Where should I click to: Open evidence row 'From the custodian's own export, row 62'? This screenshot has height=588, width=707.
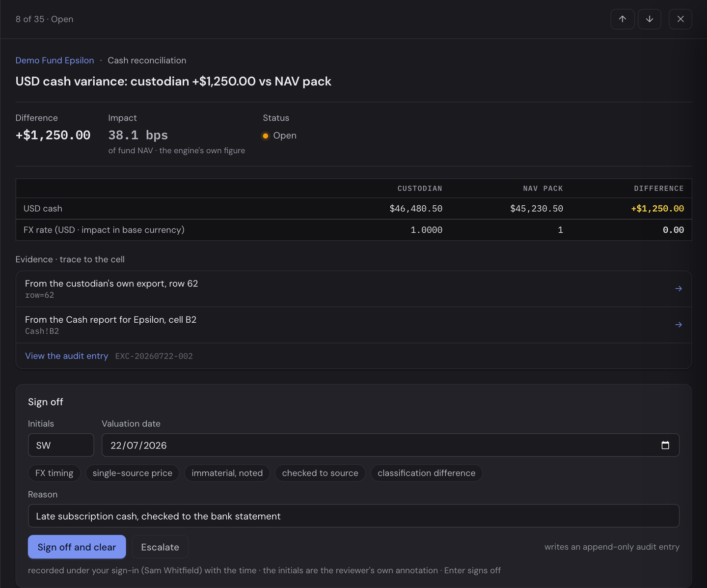pos(353,289)
